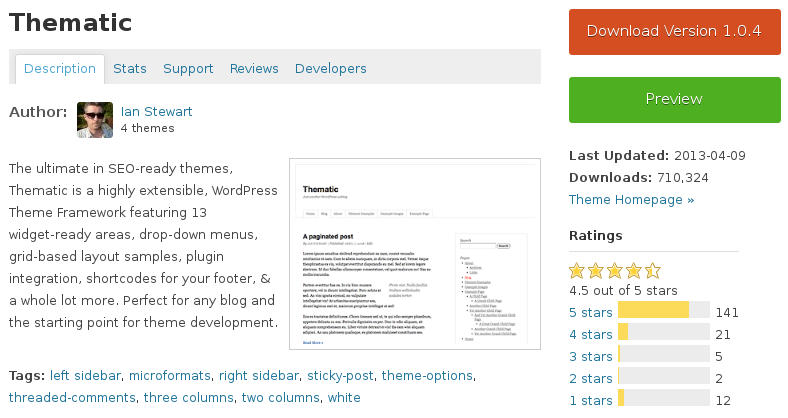This screenshot has height=418, width=788.
Task: Click the '4.5 out of 5 stars' text
Action: click(x=623, y=291)
